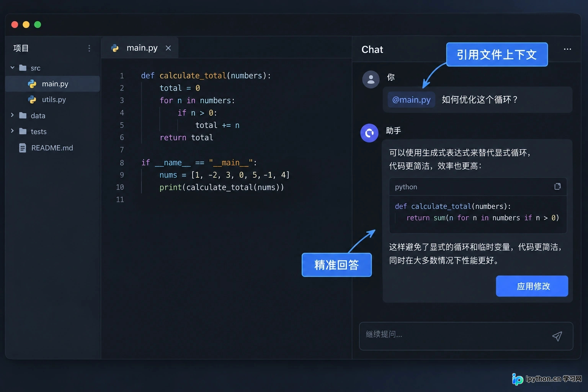Click line number 8 in the gutter
588x392 pixels.
tap(122, 163)
